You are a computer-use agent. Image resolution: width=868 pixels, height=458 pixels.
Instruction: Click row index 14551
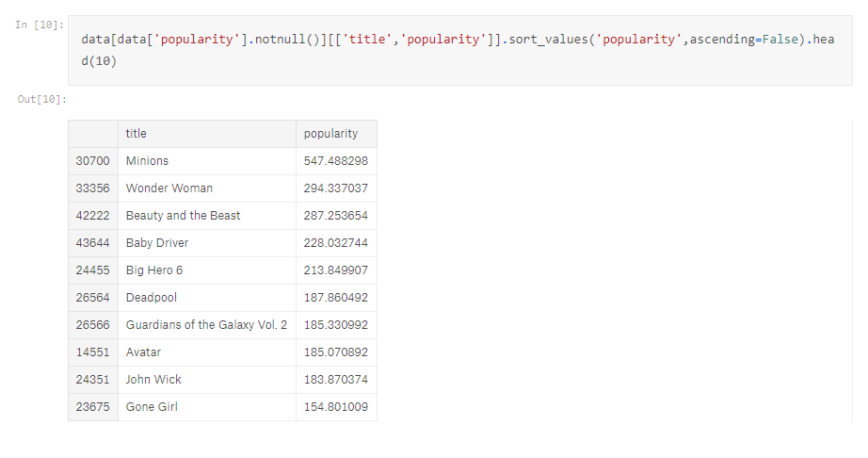coord(93,352)
